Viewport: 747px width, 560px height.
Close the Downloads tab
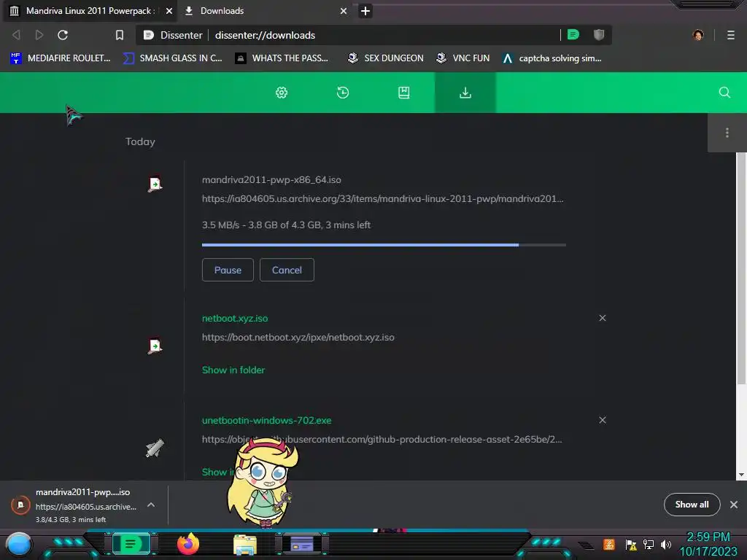coord(344,11)
